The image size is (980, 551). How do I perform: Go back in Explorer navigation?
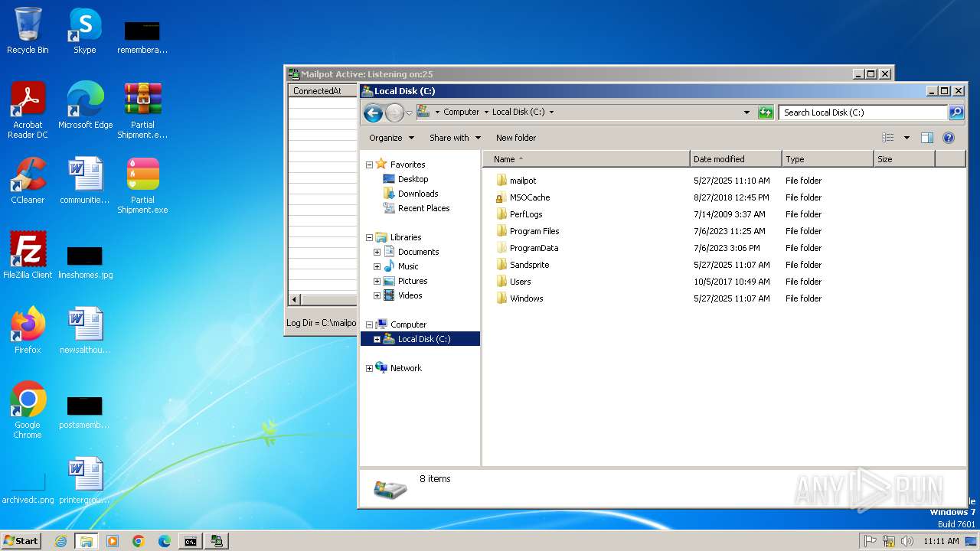[x=373, y=113]
